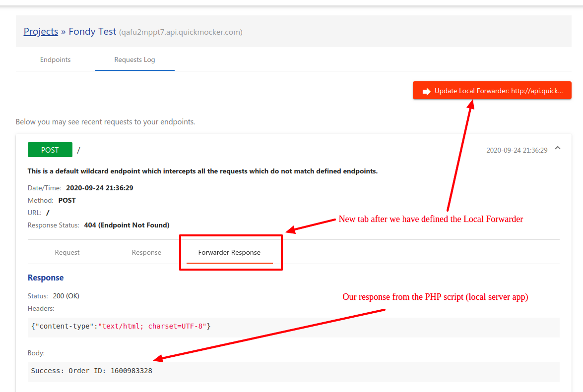
Task: Click the Response heading in Forwarder Response panel
Action: (46, 278)
